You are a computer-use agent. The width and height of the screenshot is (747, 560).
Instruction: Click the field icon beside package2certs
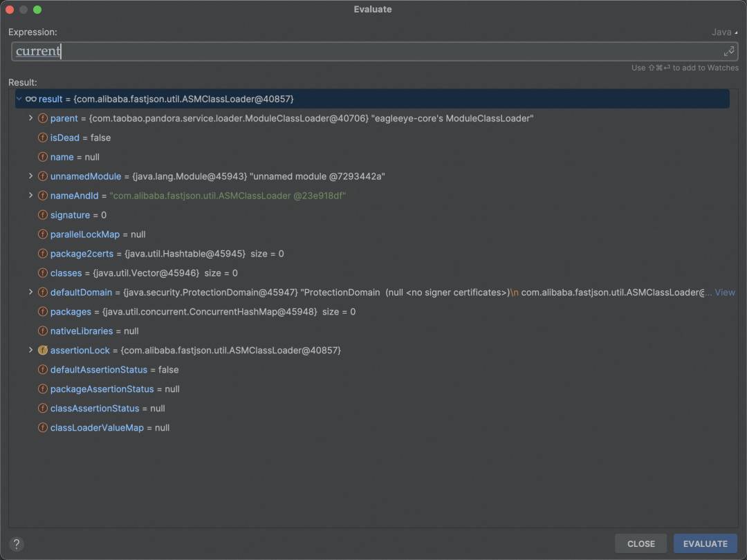(42, 253)
